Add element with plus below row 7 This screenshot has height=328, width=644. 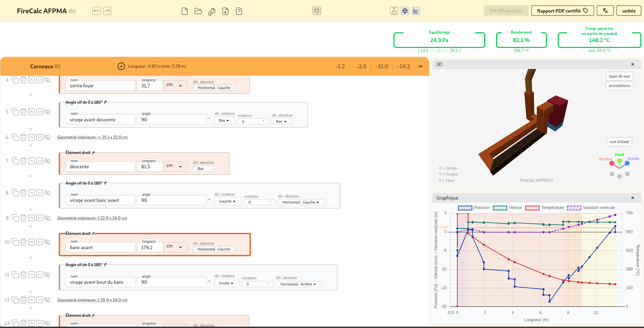pyautogui.click(x=31, y=176)
